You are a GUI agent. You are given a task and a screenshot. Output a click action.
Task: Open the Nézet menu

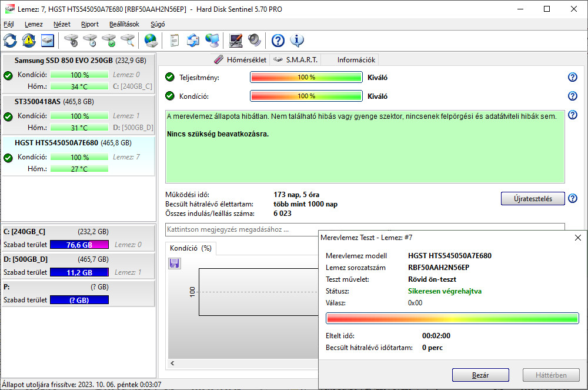(x=62, y=24)
